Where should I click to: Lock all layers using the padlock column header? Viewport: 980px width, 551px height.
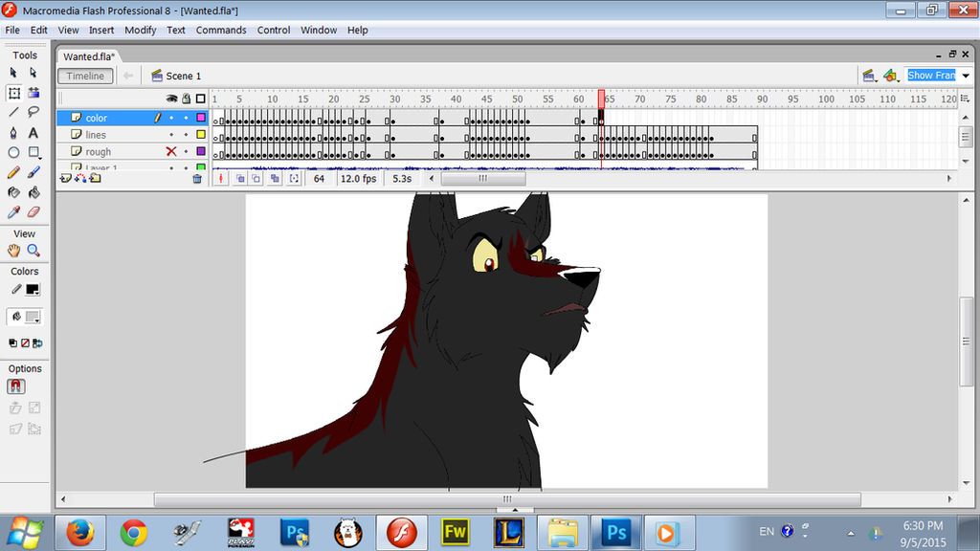[x=186, y=99]
